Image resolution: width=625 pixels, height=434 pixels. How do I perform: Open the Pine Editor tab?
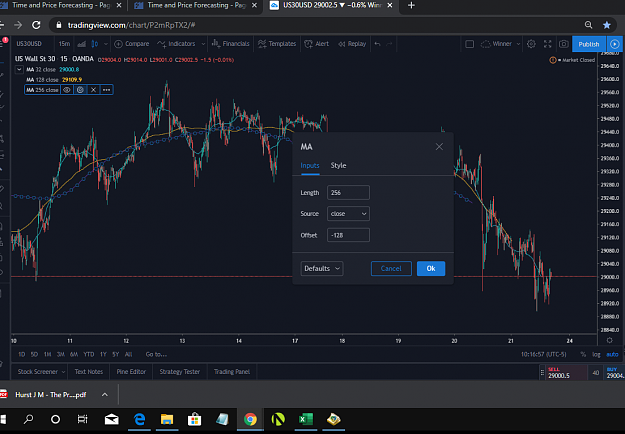click(x=131, y=371)
